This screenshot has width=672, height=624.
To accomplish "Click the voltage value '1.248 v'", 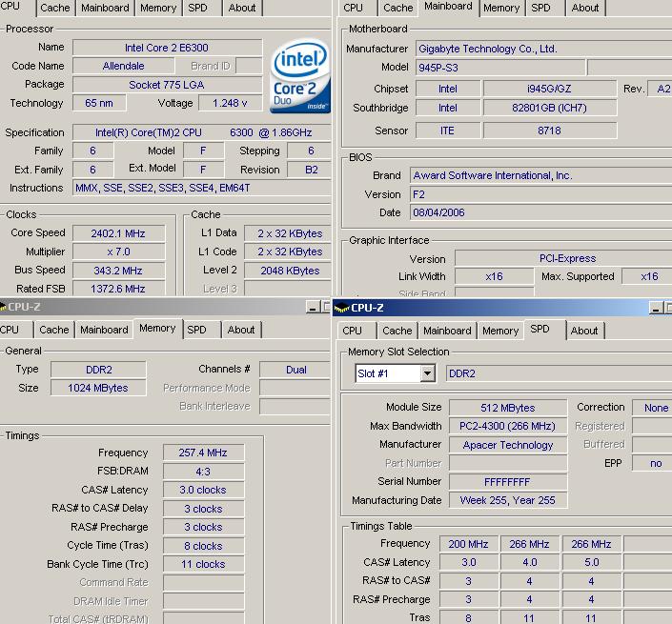I will (231, 103).
